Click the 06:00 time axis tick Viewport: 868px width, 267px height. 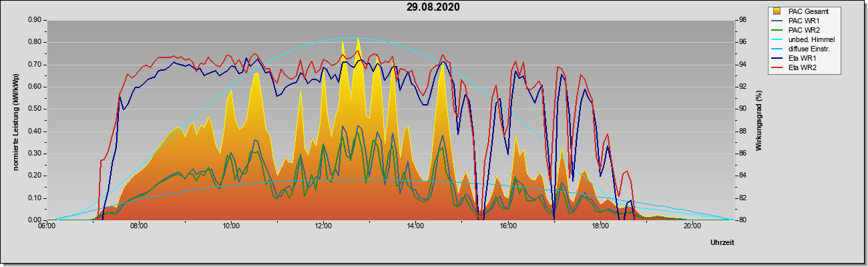(47, 227)
